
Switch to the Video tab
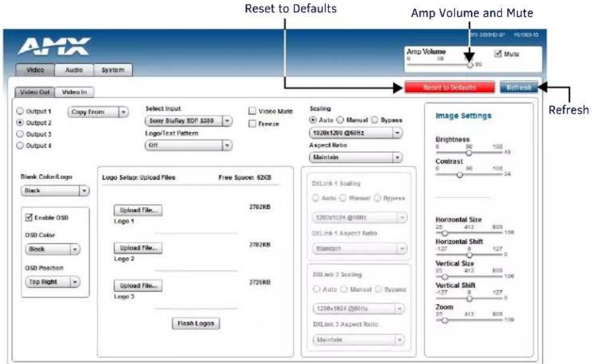[35, 70]
